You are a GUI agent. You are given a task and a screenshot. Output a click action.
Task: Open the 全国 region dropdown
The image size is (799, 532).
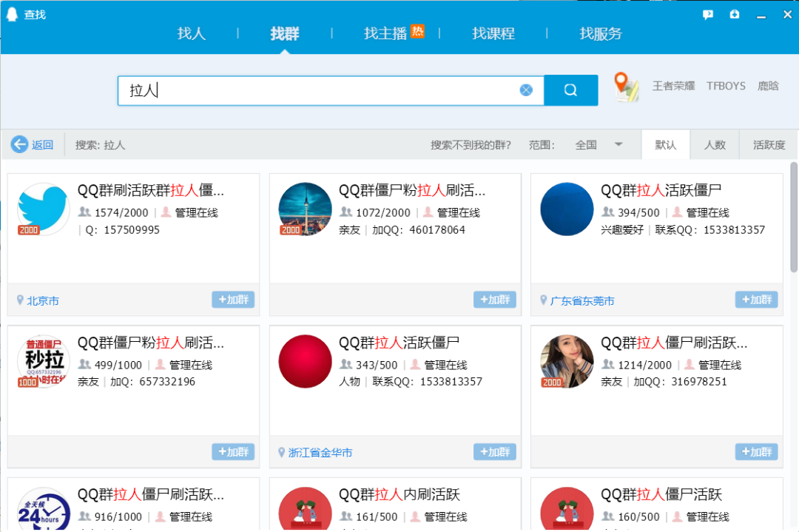593,144
